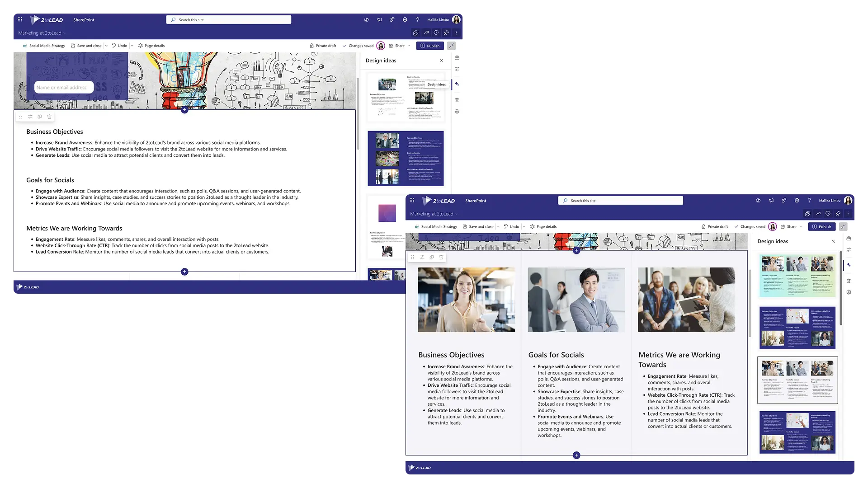Open app launcher in back window
The width and height of the screenshot is (868, 488).
pos(20,19)
